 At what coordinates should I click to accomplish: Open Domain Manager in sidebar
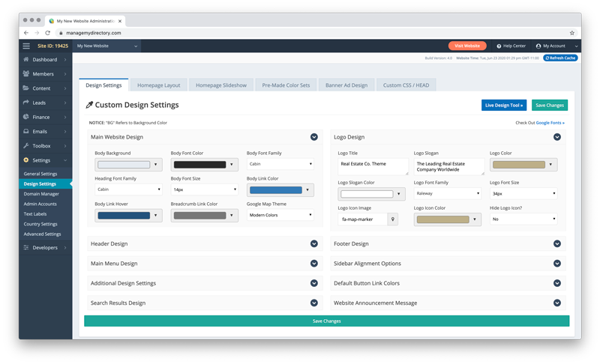click(x=41, y=194)
